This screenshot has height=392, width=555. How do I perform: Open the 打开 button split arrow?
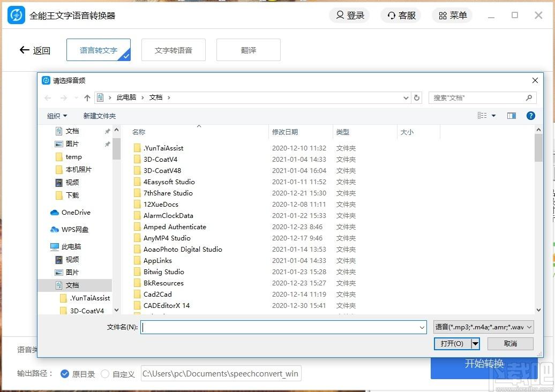[475, 343]
